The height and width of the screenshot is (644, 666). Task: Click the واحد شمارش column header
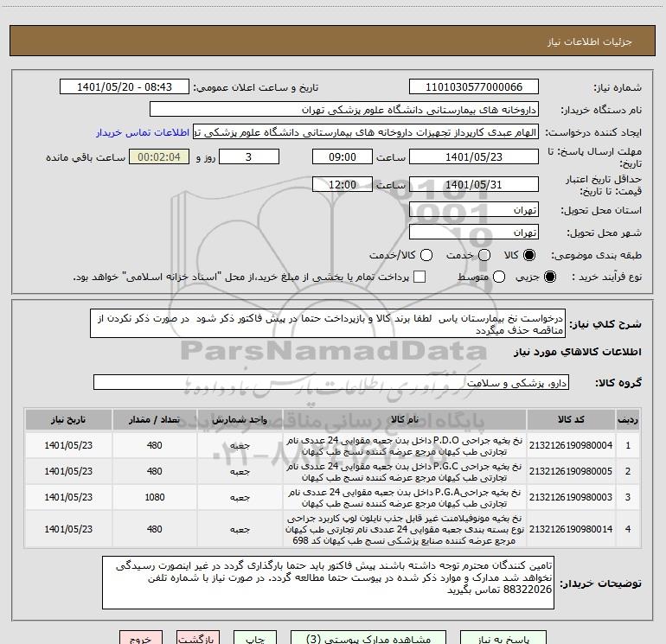(x=240, y=420)
